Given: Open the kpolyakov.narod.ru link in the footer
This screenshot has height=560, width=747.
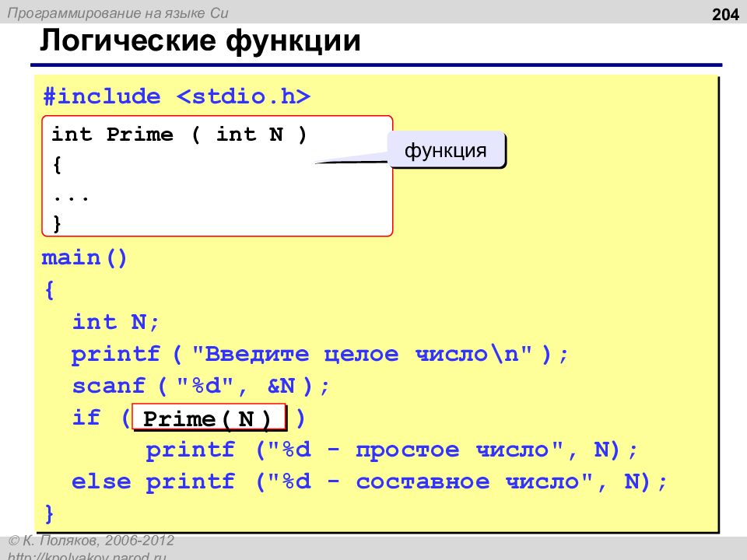Looking at the screenshot, I should pyautogui.click(x=87, y=555).
